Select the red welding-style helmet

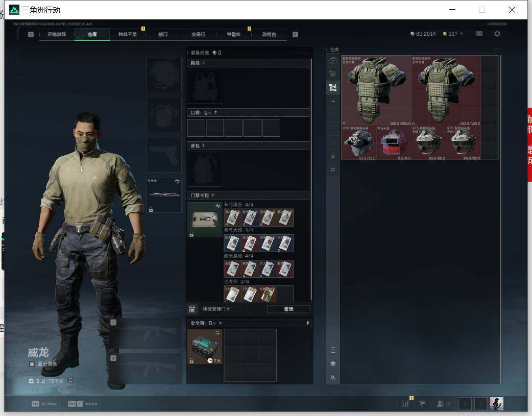coord(394,142)
